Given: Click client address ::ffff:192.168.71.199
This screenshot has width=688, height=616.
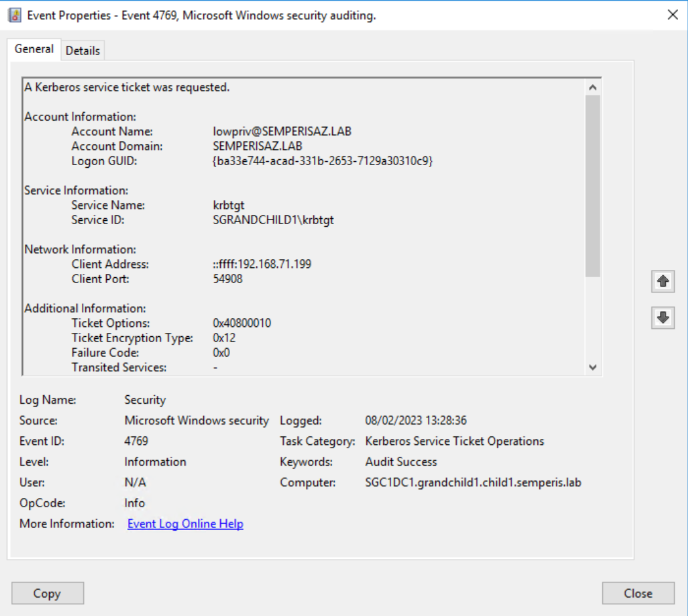Looking at the screenshot, I should (x=262, y=263).
